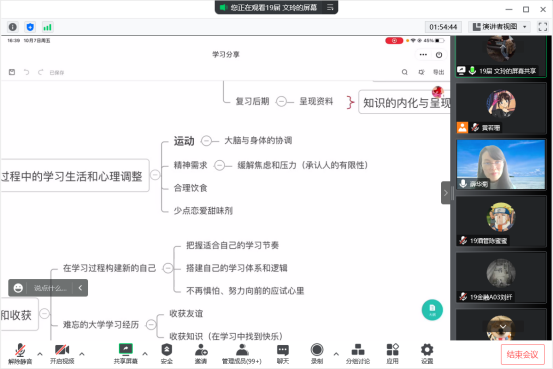
Task: Click the end meeting button
Action: coord(522,354)
